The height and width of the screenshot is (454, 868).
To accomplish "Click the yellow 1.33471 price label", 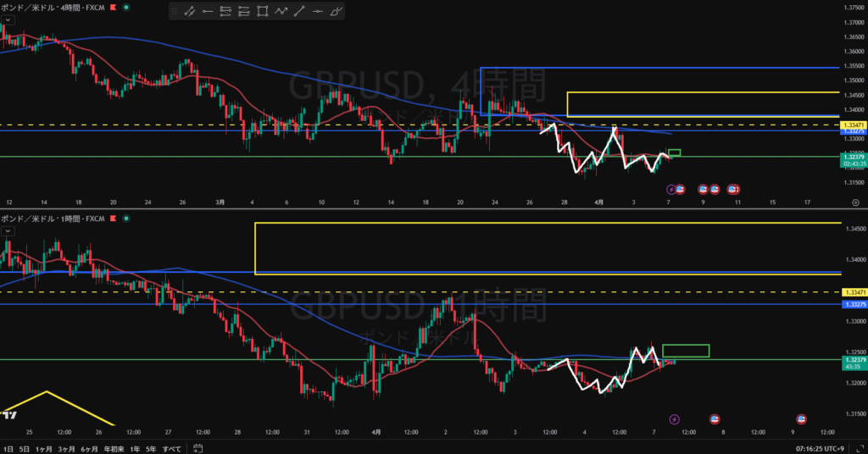I will pyautogui.click(x=852, y=125).
